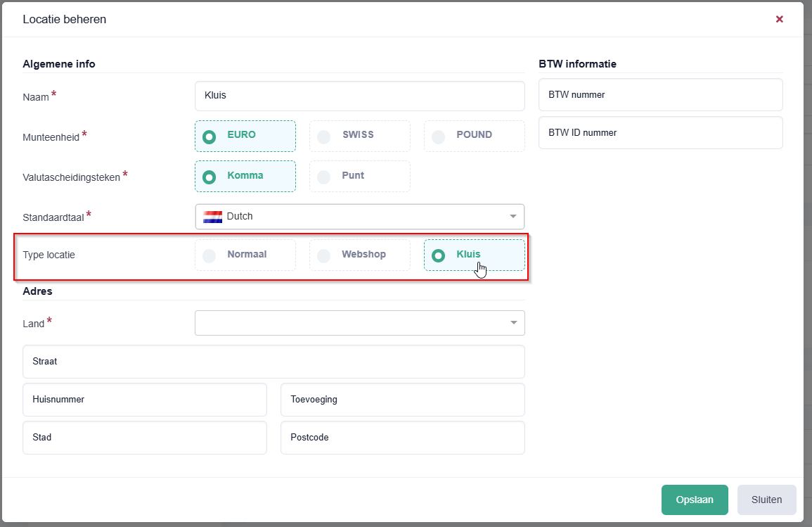Click the Straat input field
Viewport: 812px width, 527px height.
click(273, 362)
